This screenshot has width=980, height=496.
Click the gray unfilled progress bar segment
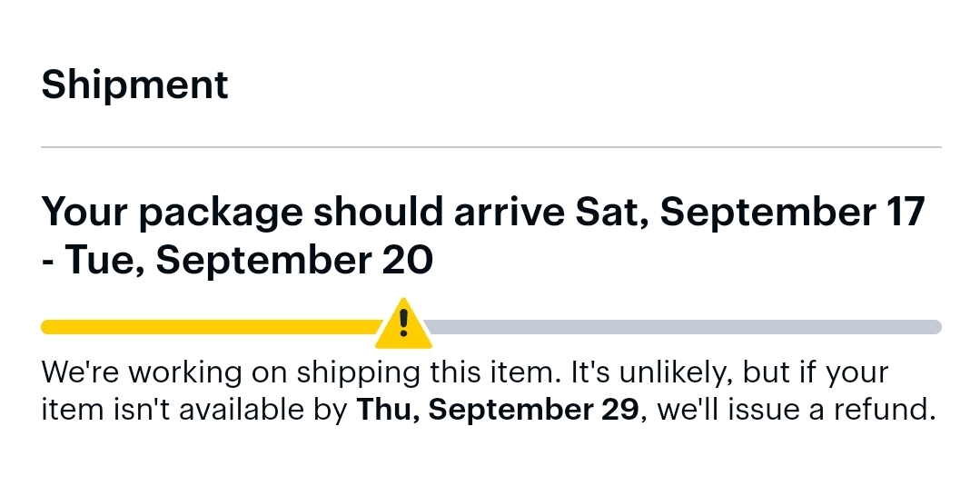point(681,327)
